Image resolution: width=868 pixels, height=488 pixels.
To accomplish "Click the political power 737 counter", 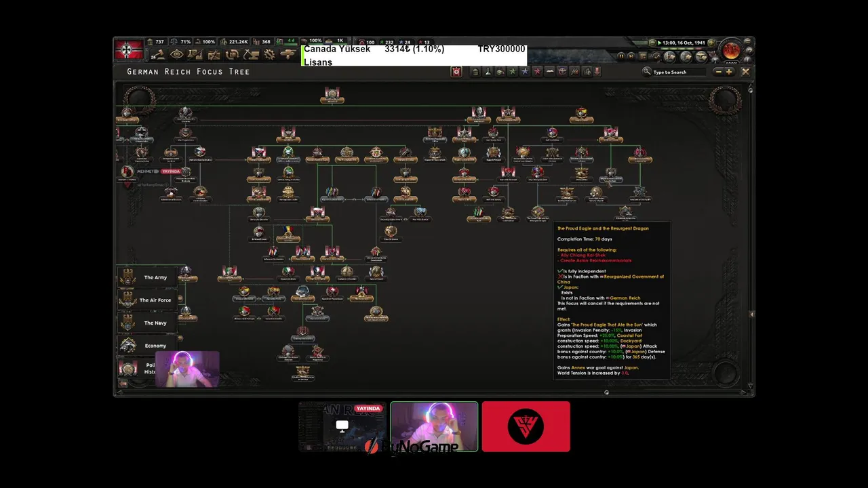I will [x=157, y=41].
